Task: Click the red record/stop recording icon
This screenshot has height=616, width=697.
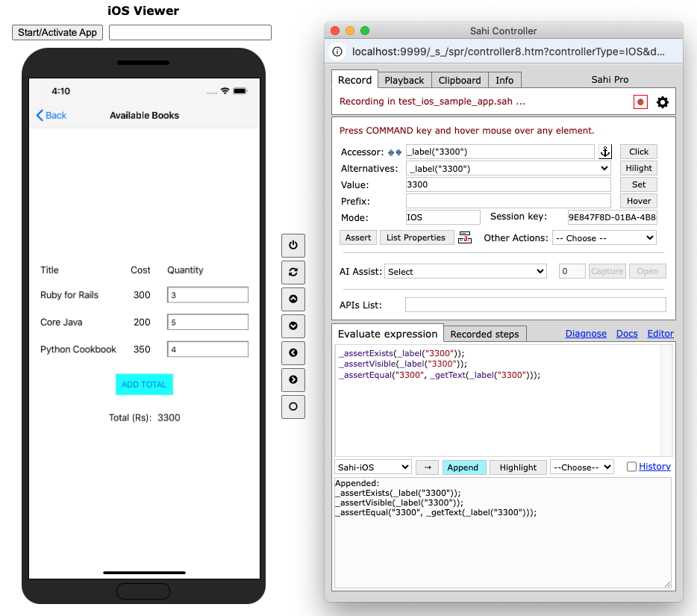Action: point(640,102)
